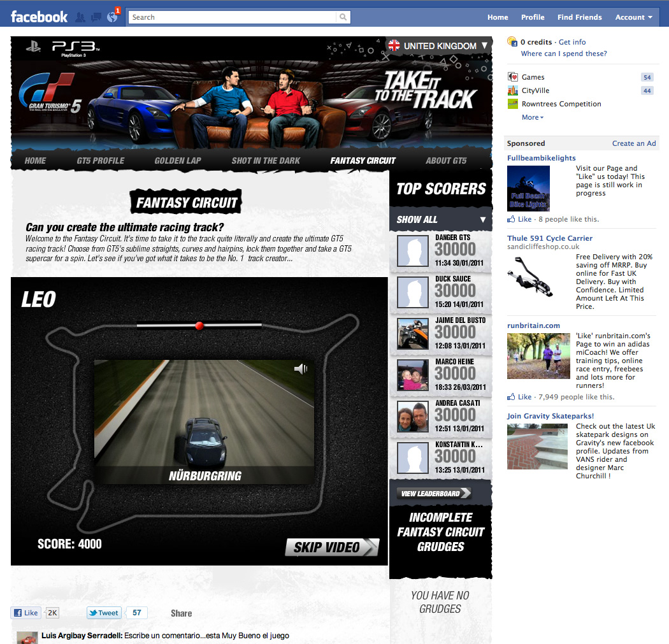Open runbritain.com ad title
The image size is (669, 644).
click(533, 326)
